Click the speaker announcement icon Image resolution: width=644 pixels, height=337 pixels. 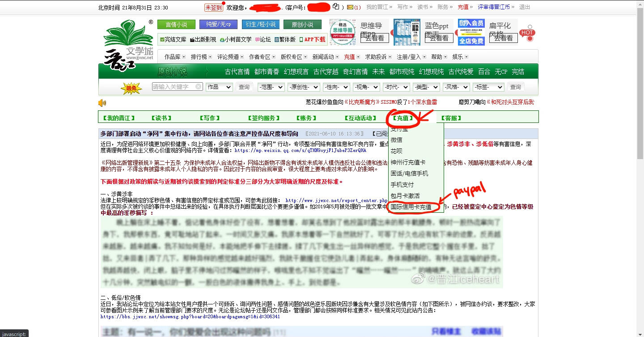[102, 103]
